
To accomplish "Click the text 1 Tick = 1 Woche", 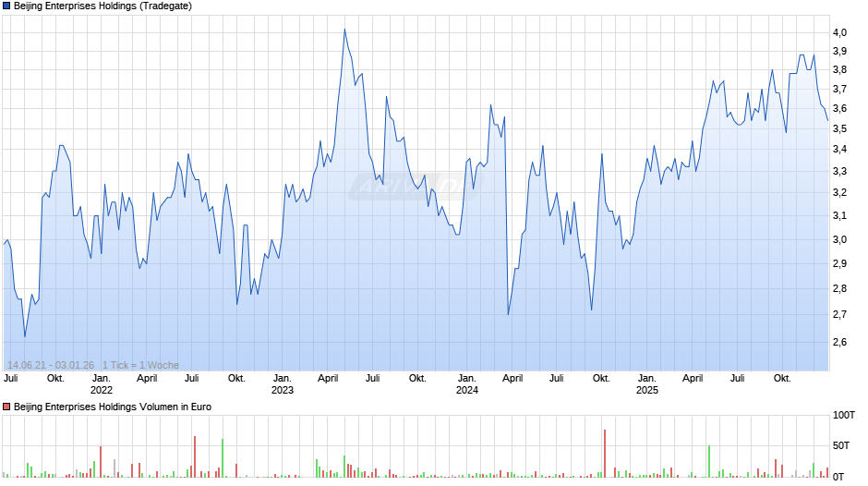I will coord(140,365).
